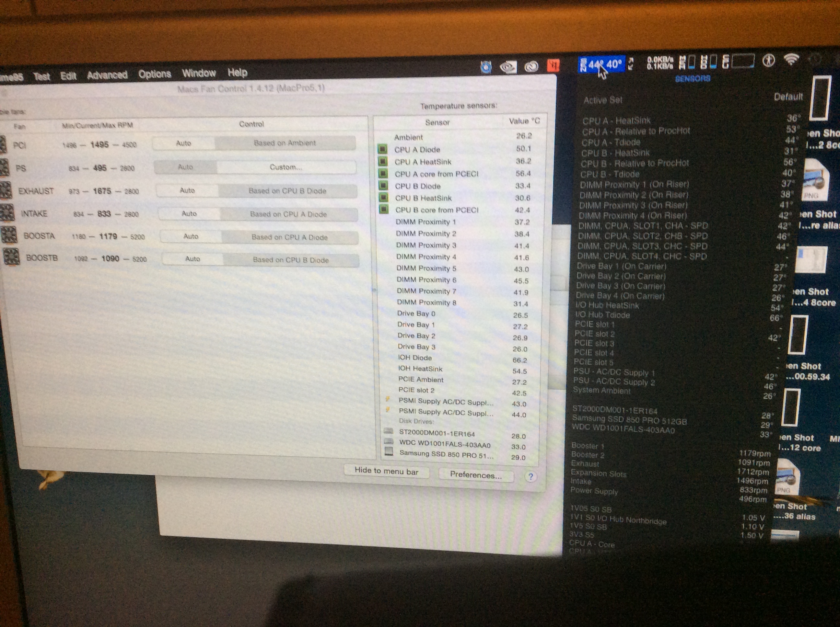
Task: Switch PS fan to Auto mode
Action: (x=185, y=167)
